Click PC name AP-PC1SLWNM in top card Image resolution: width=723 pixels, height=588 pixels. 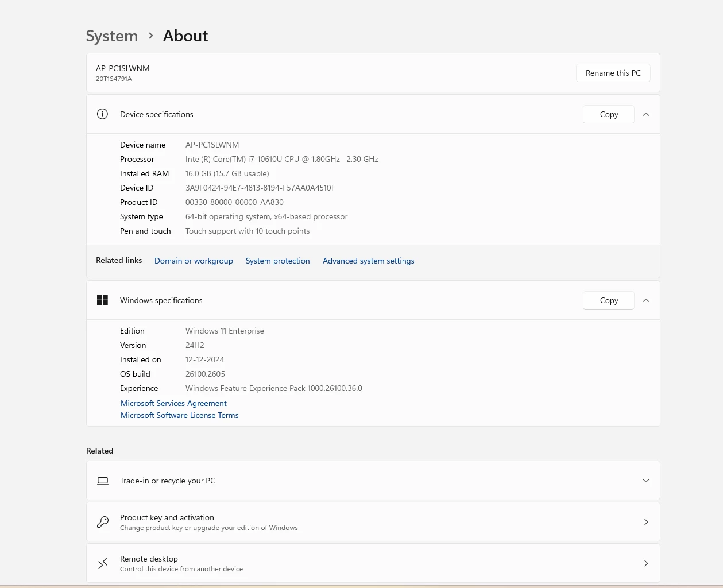coord(123,68)
